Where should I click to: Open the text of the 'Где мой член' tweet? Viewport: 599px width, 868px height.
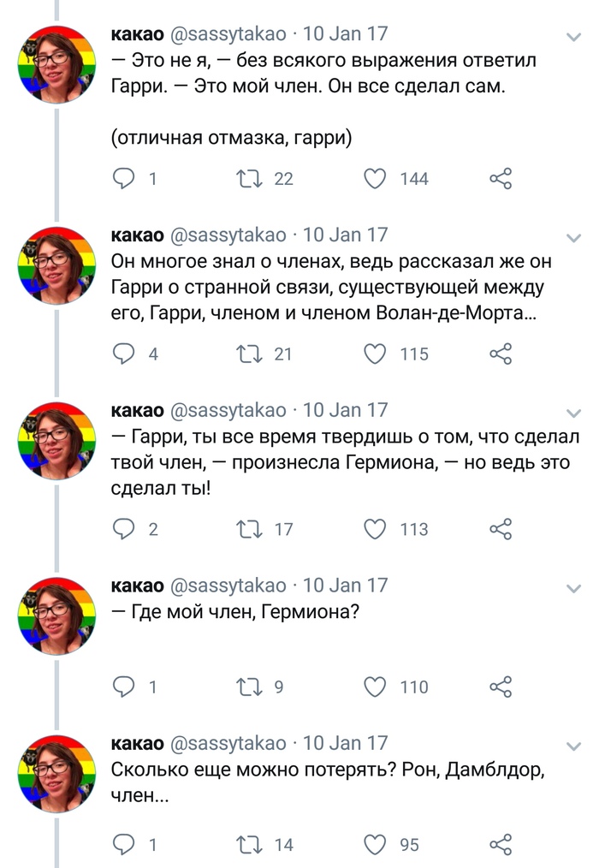(234, 613)
